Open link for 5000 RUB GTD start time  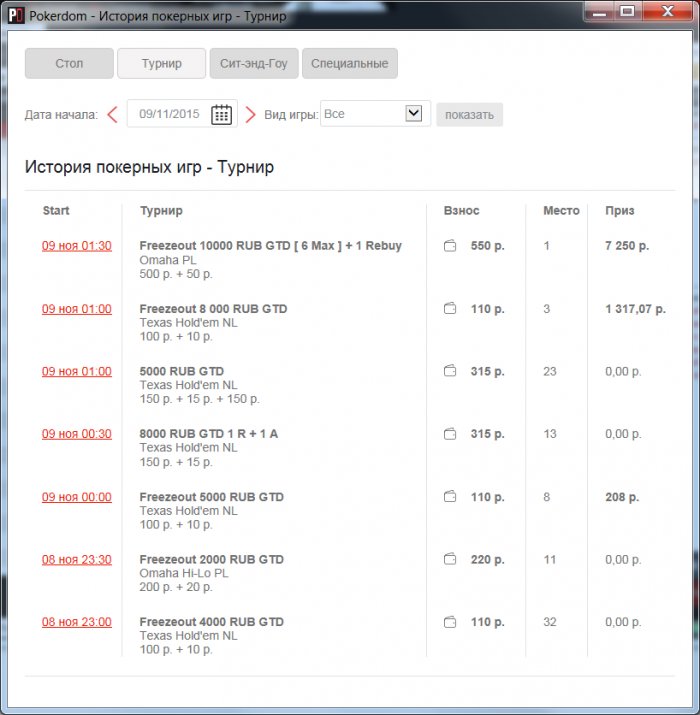[x=77, y=371]
